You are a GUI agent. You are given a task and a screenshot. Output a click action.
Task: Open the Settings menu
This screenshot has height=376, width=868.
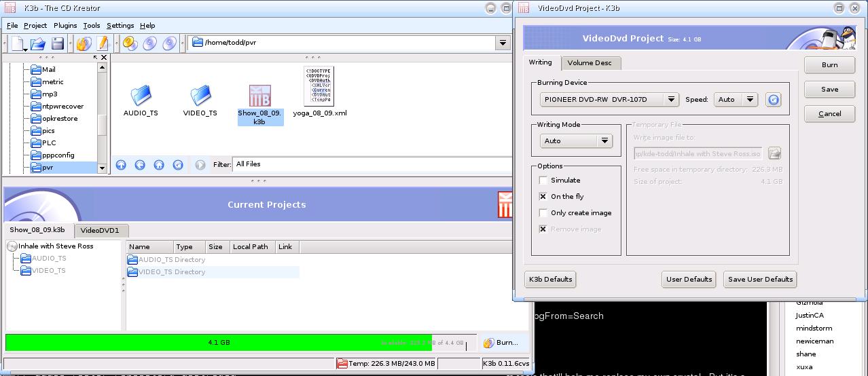120,26
